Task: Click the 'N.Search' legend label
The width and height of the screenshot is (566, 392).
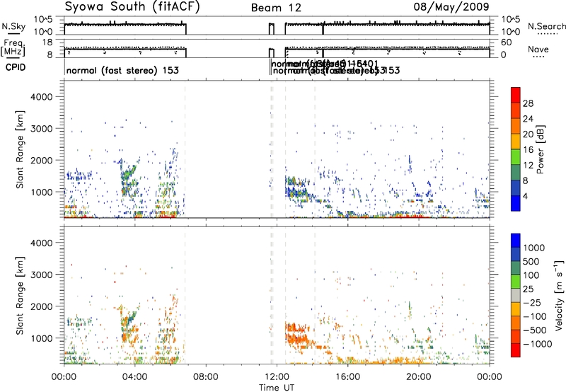Action: click(x=546, y=26)
